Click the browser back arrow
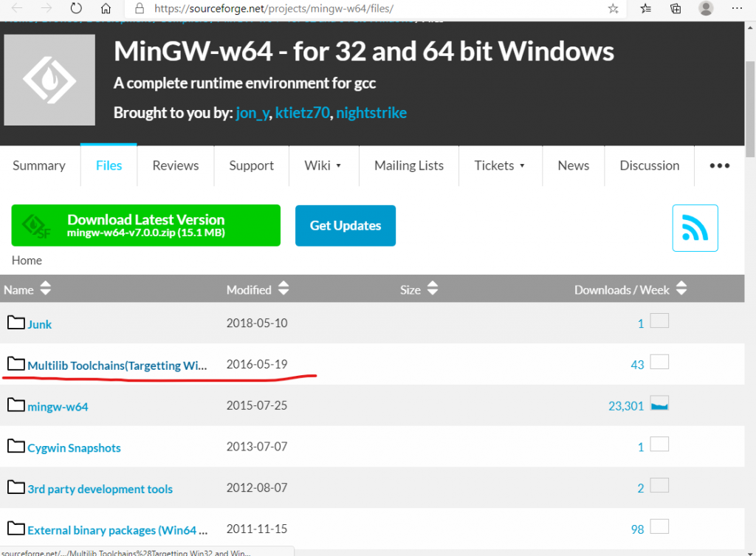The image size is (756, 556). (16, 8)
